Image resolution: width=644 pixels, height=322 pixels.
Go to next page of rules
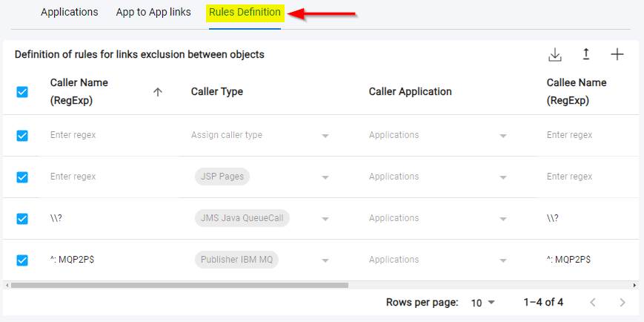(x=623, y=302)
